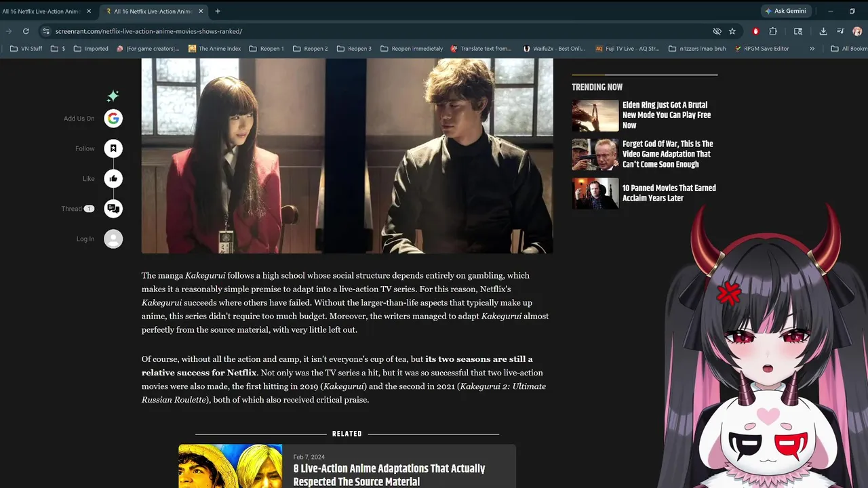Open the Translate text from bookmark

tap(481, 49)
